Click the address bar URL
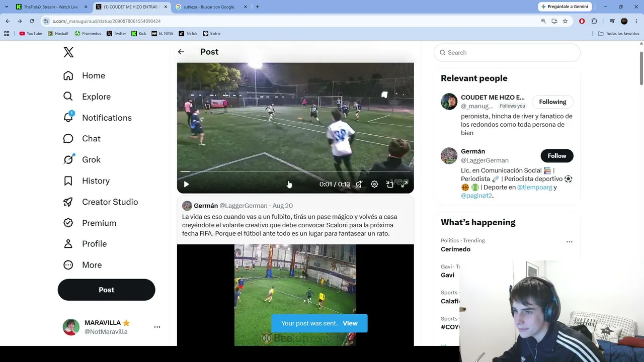The image size is (644, 362). coord(107,21)
